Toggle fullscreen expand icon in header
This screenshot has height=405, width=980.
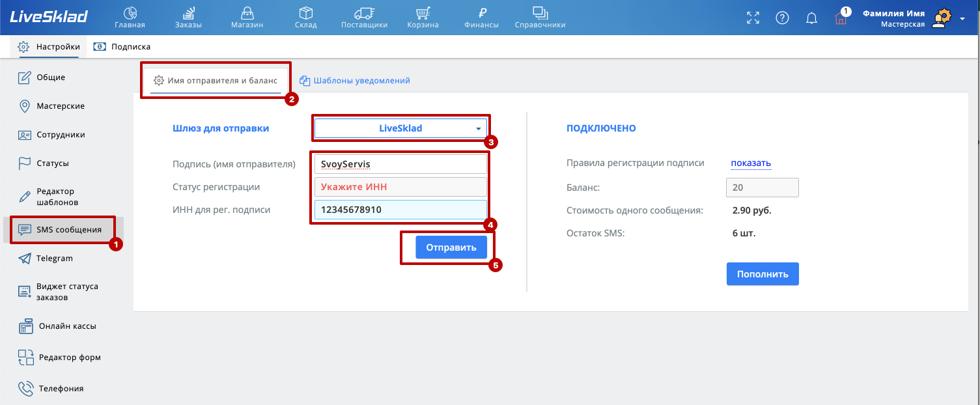coord(753,18)
